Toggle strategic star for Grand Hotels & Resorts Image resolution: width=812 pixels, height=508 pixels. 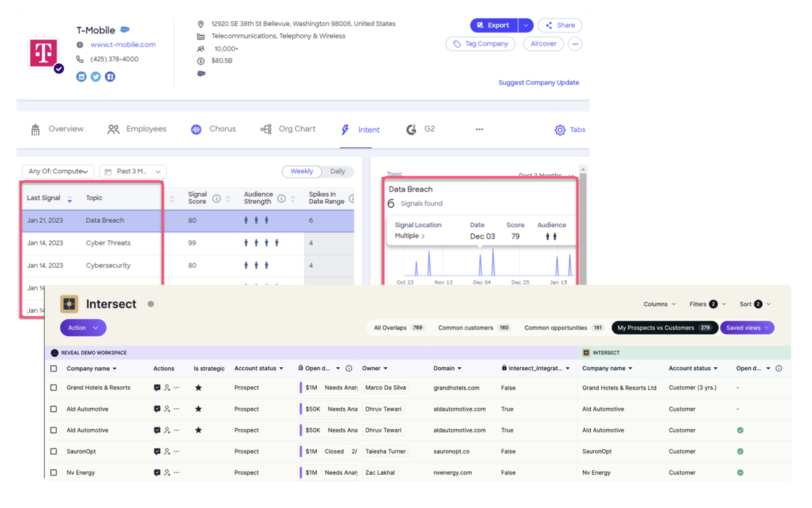[x=199, y=388]
